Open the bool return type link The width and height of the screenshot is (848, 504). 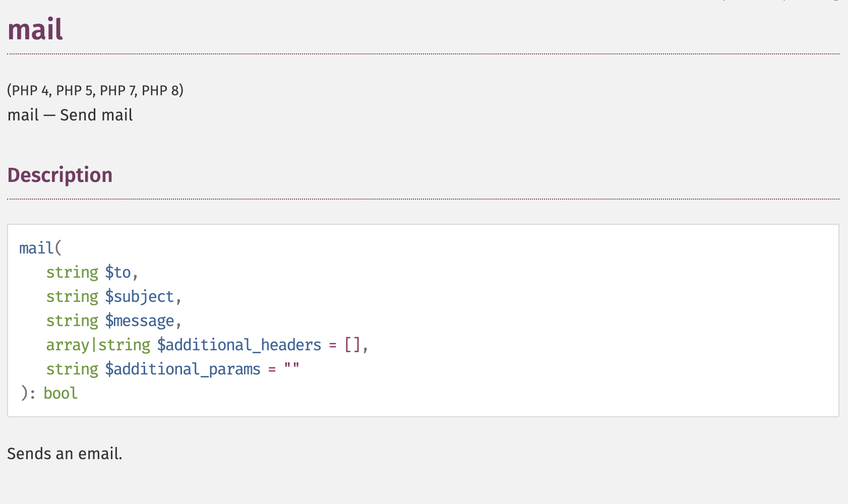60,393
